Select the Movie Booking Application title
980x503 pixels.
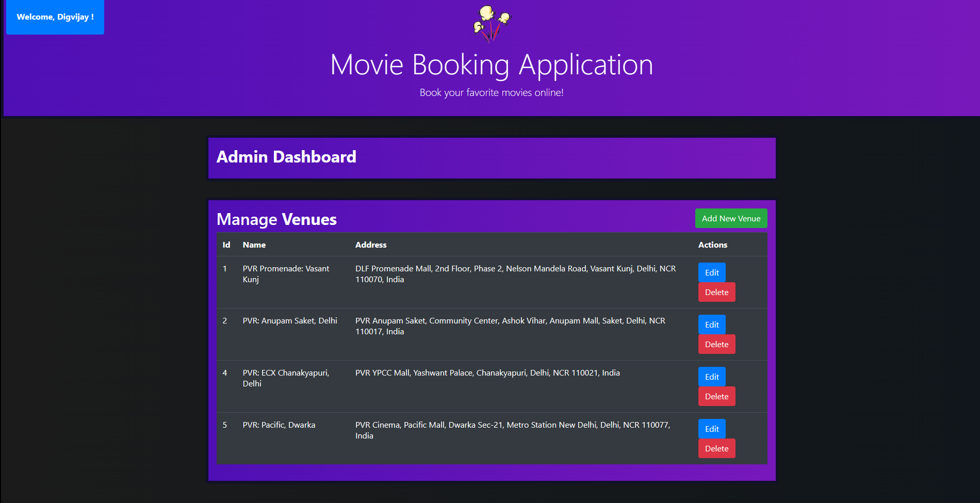coord(491,64)
